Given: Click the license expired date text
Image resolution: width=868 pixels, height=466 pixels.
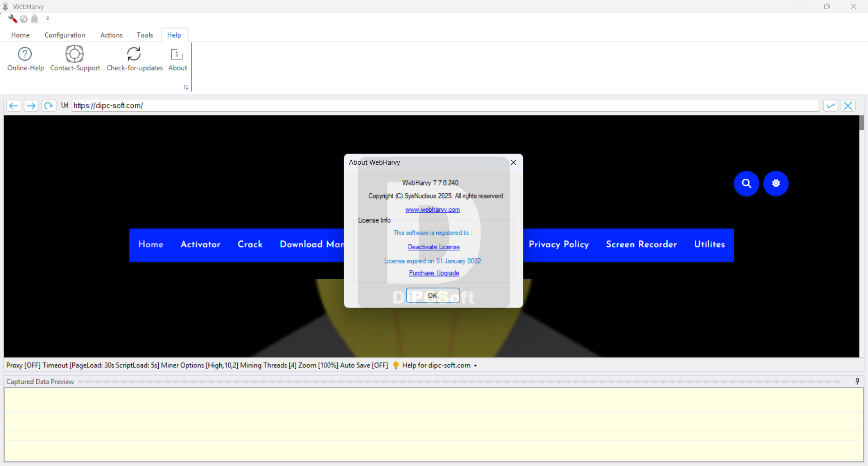Looking at the screenshot, I should tap(433, 261).
